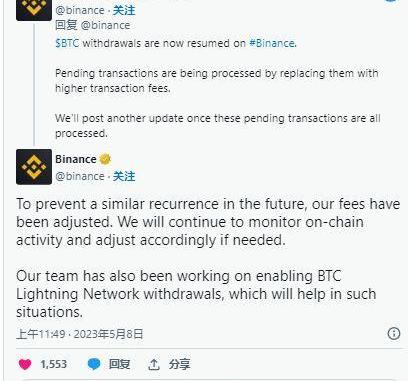Click the heart like icon

click(25, 364)
